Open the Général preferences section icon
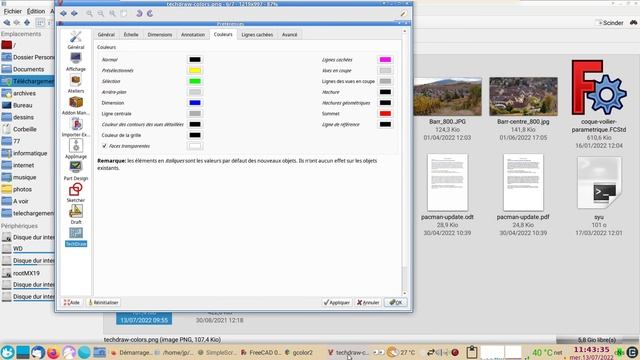640x360 pixels. pyautogui.click(x=76, y=40)
